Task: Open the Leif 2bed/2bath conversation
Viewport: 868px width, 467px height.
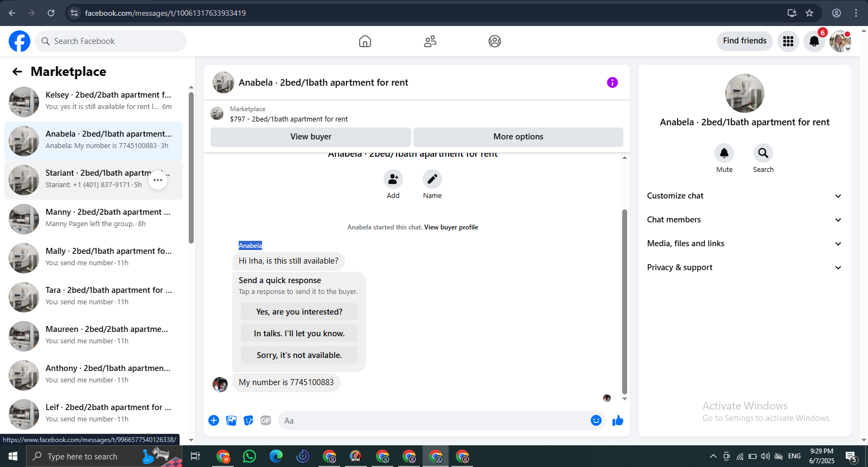Action: click(93, 414)
